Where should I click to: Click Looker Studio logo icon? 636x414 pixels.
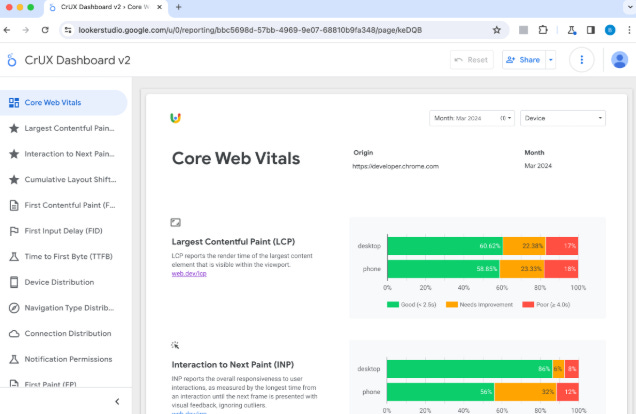(x=12, y=60)
